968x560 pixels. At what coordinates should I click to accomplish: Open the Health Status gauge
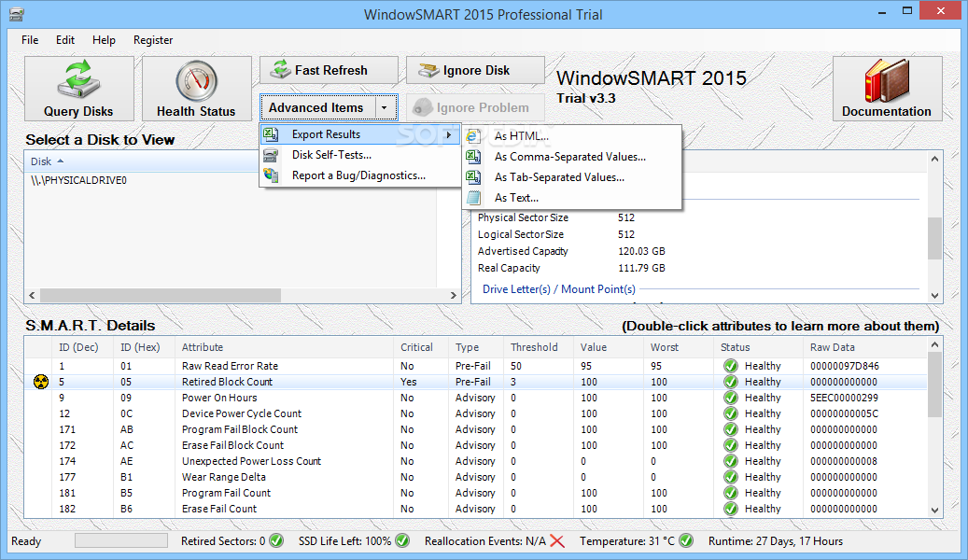click(x=196, y=89)
